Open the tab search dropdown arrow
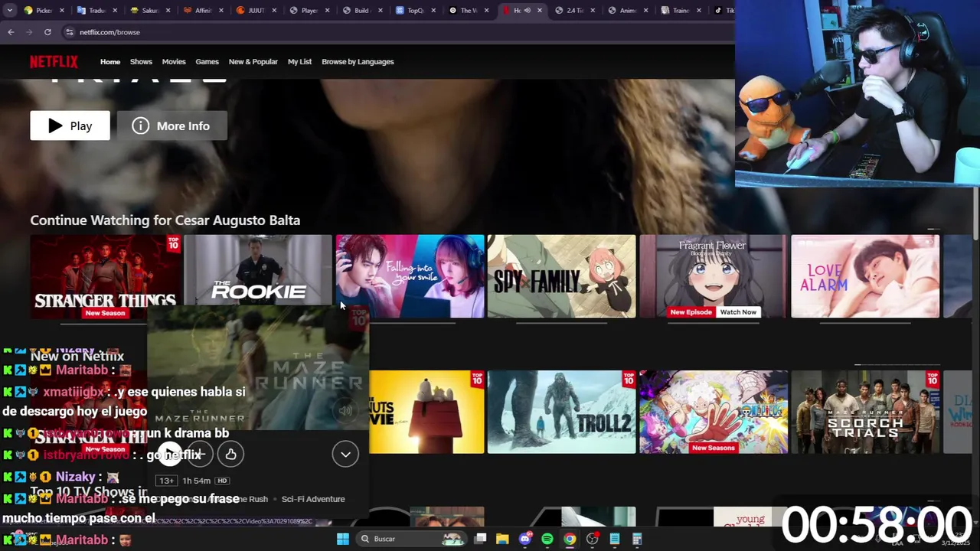Image resolution: width=980 pixels, height=551 pixels. 10,11
